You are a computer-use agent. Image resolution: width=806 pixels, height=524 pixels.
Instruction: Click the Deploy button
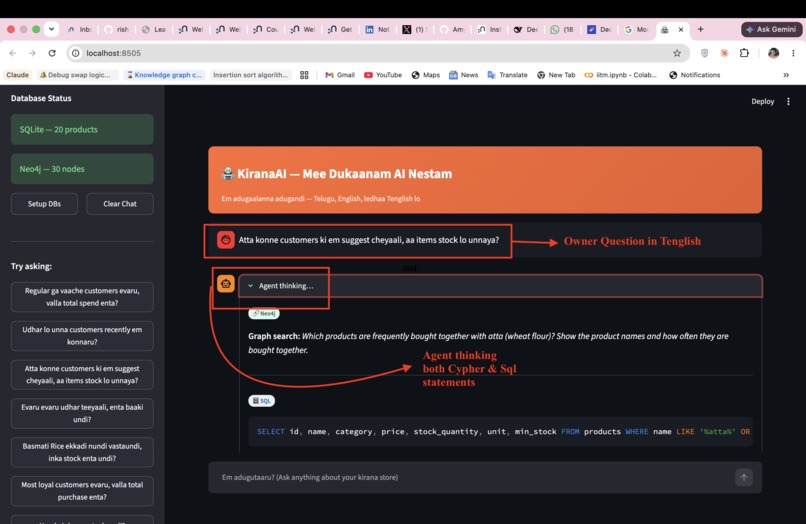762,101
